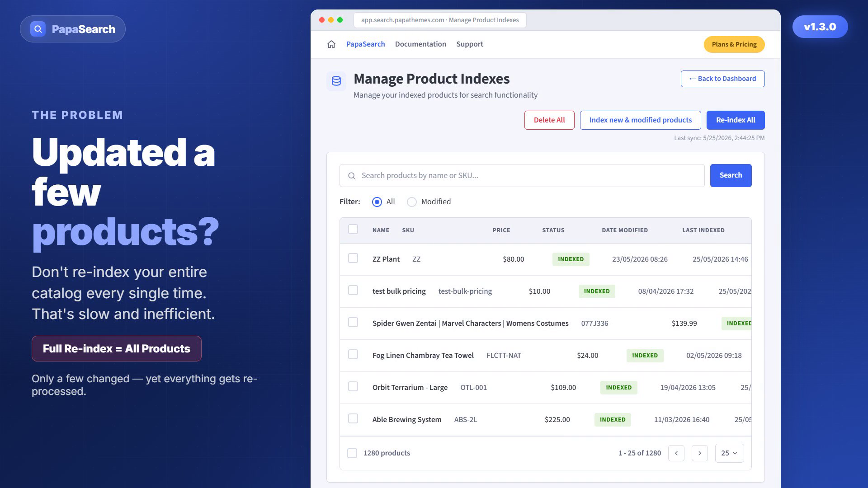Image resolution: width=868 pixels, height=488 pixels.
Task: Click the Plans & Pricing button
Action: pyautogui.click(x=734, y=44)
